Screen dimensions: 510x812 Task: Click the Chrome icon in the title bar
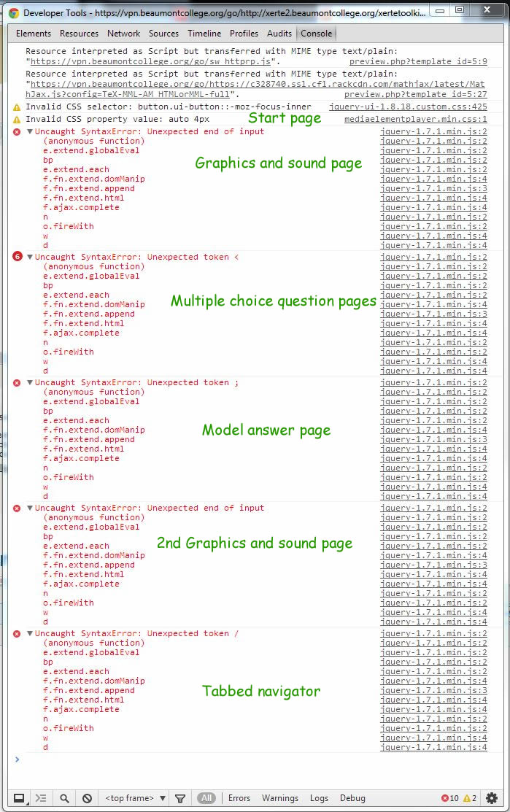tap(14, 13)
